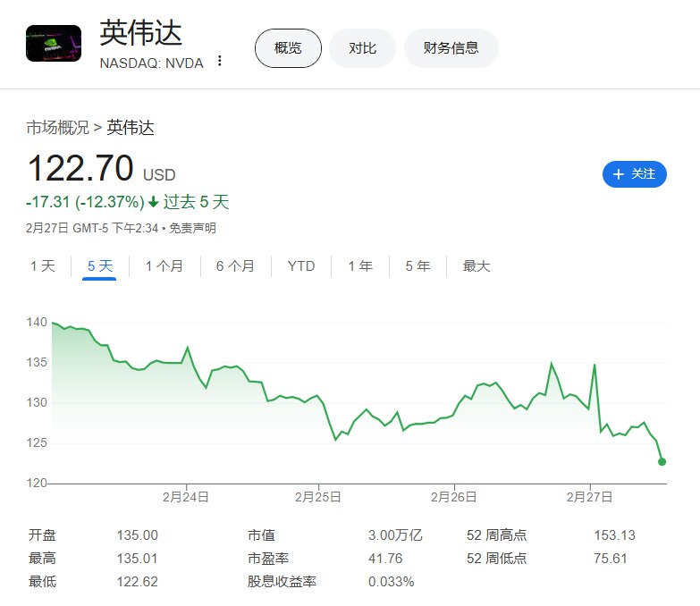The width and height of the screenshot is (700, 606).
Task: Click the 52 周高点 label
Action: (497, 535)
